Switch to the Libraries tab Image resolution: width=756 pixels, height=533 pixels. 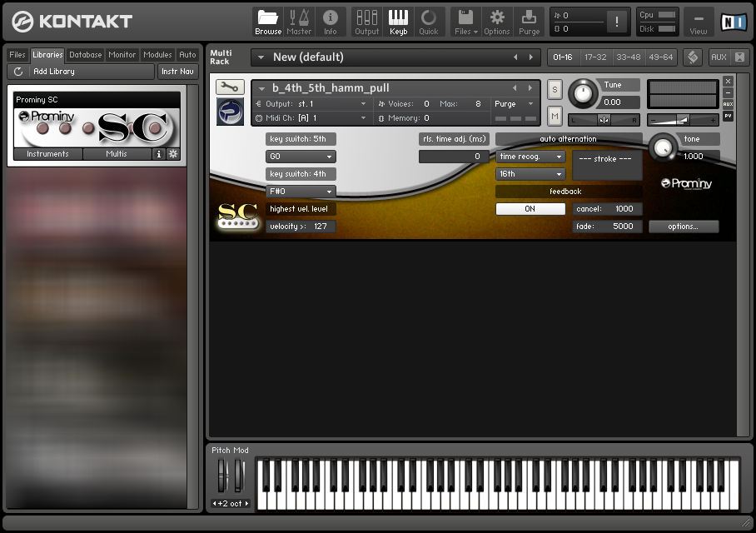point(47,55)
